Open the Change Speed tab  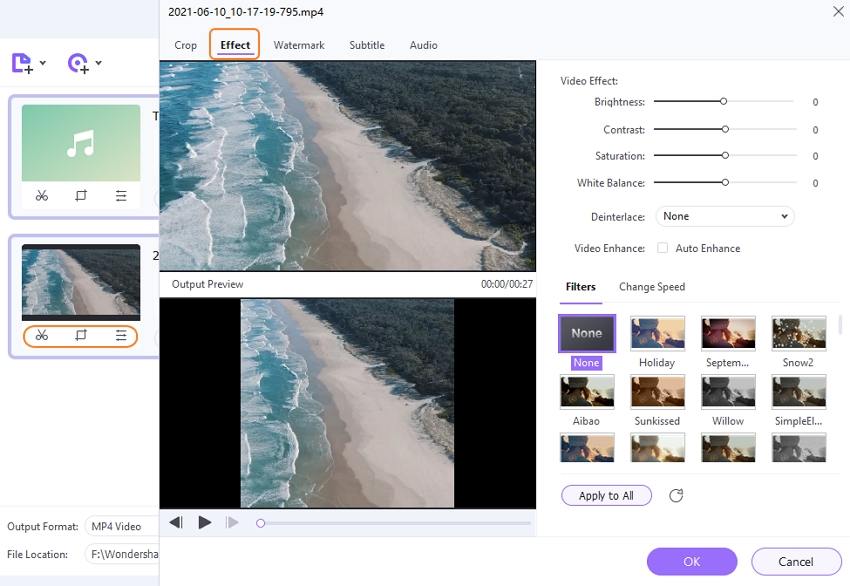[x=652, y=287]
